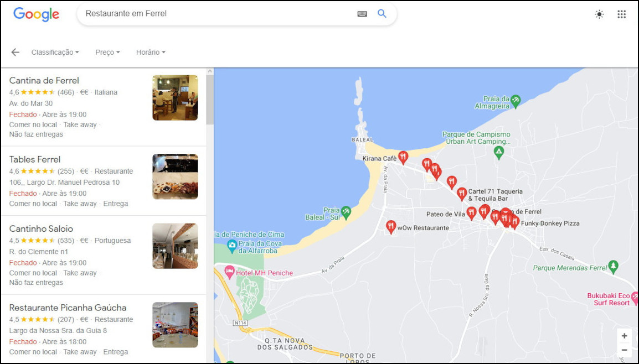The width and height of the screenshot is (639, 364).
Task: Click the Parque Merendas Ferrel tree marker
Action: click(x=614, y=266)
